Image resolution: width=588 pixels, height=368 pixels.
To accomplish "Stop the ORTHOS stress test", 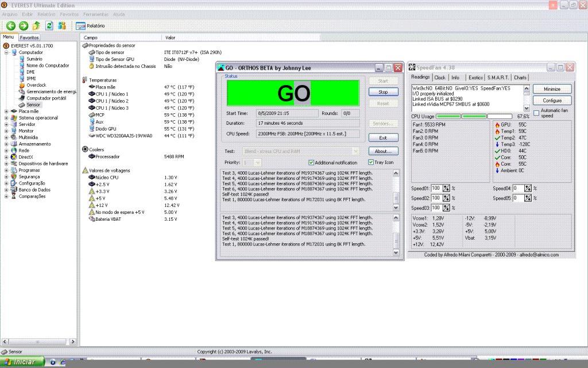I will pos(383,92).
